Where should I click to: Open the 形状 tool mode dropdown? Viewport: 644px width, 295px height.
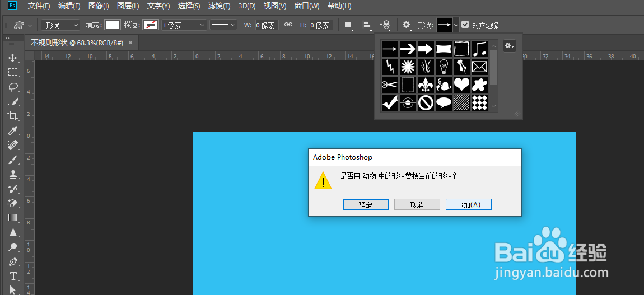(60, 25)
